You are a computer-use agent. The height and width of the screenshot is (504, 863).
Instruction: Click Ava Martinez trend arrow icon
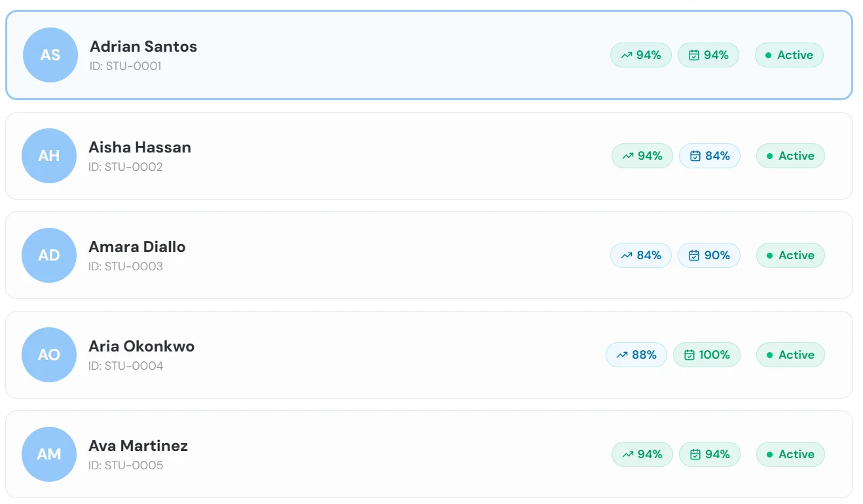click(628, 455)
